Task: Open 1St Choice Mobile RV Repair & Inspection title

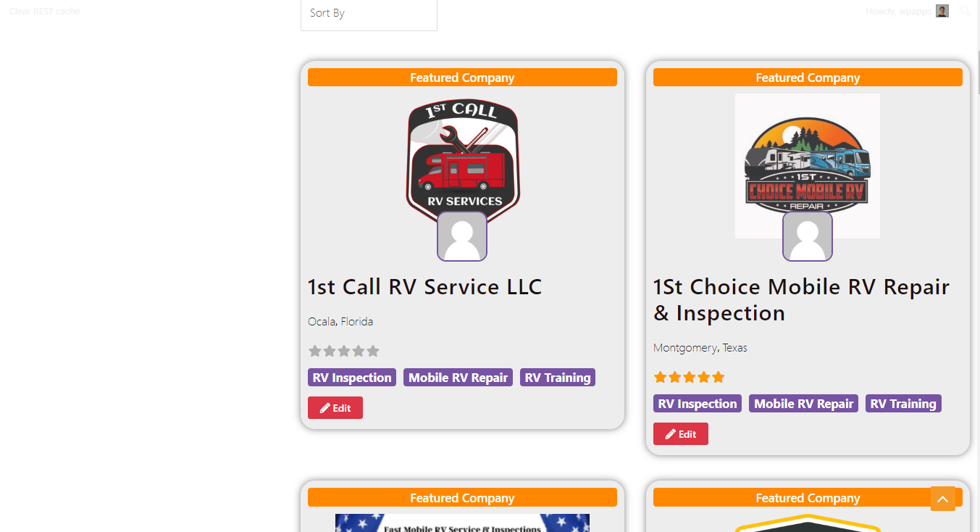Action: (801, 300)
